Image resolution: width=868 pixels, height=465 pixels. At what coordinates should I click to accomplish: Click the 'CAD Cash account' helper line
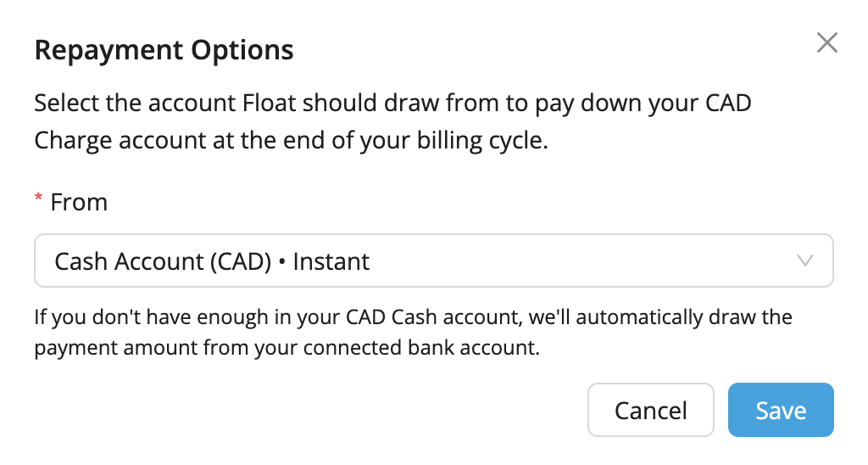413,317
